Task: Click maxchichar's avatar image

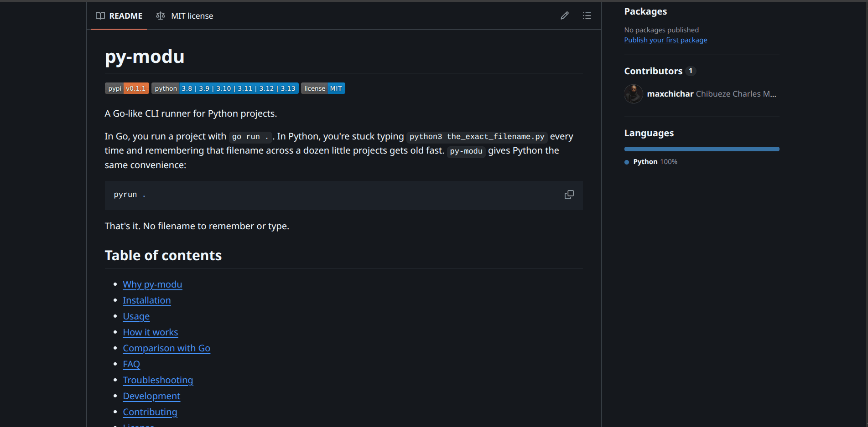Action: tap(633, 94)
